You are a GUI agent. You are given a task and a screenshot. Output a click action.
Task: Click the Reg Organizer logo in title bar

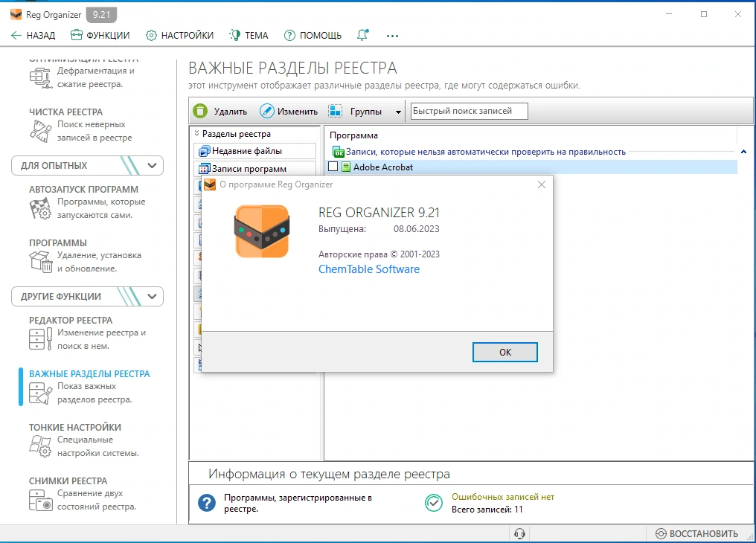(x=16, y=14)
